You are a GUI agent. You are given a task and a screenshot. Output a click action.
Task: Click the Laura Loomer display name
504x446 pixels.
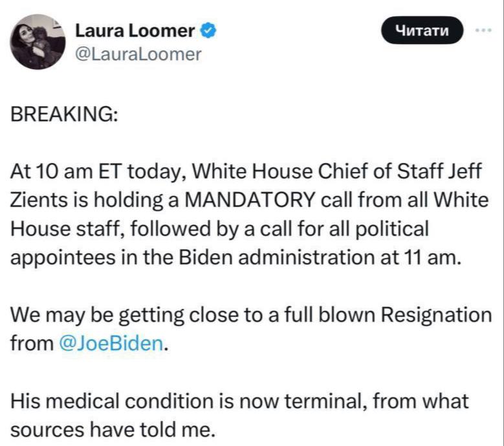click(135, 30)
